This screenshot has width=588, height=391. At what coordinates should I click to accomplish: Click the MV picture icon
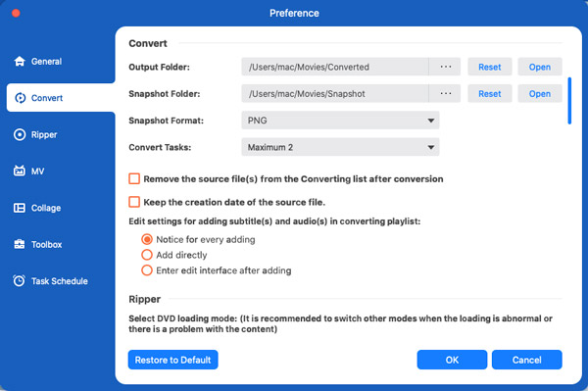(20, 171)
